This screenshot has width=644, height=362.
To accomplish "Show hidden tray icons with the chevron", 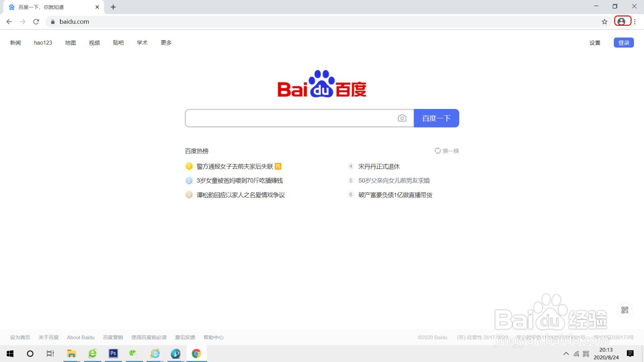I will coord(566,354).
